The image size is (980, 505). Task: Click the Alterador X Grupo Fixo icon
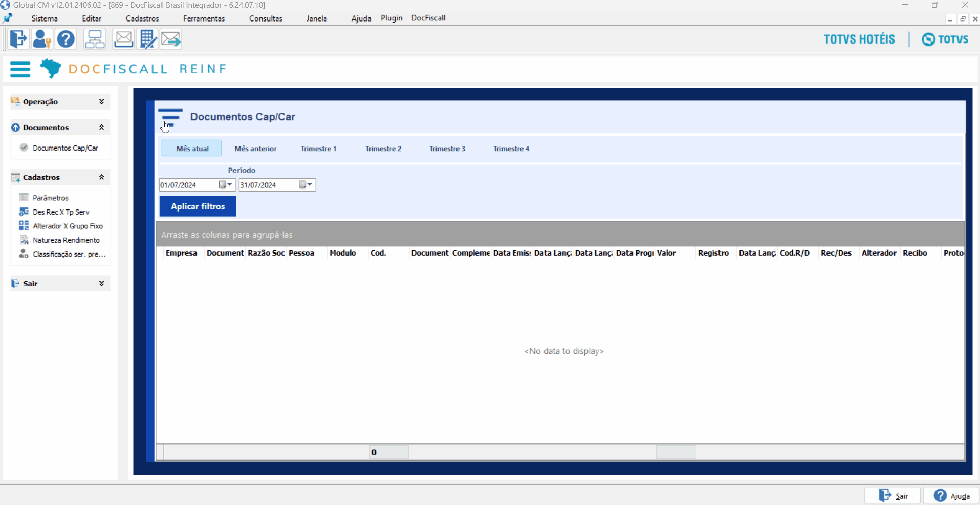pos(24,226)
